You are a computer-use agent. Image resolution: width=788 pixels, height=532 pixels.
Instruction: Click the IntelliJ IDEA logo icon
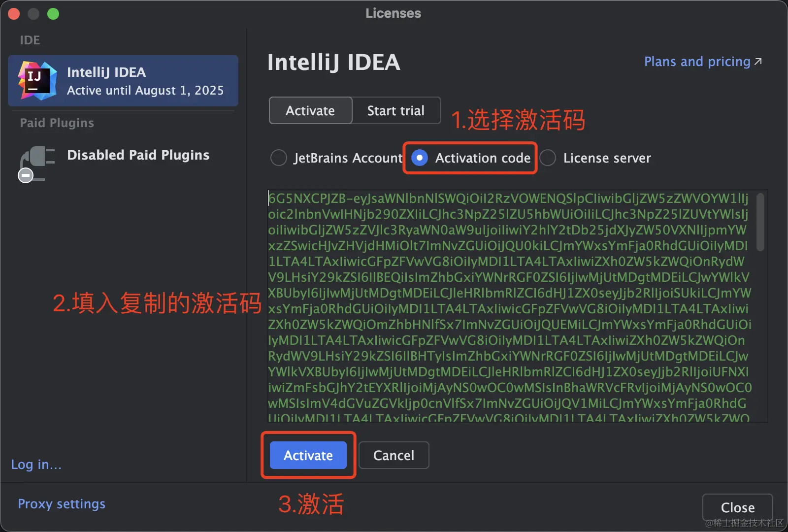[37, 81]
